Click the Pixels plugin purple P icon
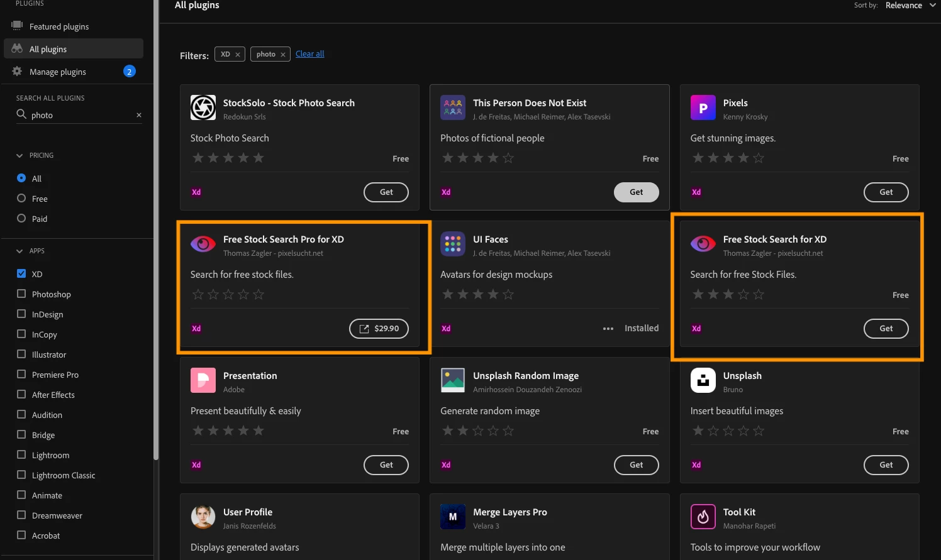The height and width of the screenshot is (560, 941). (x=703, y=107)
